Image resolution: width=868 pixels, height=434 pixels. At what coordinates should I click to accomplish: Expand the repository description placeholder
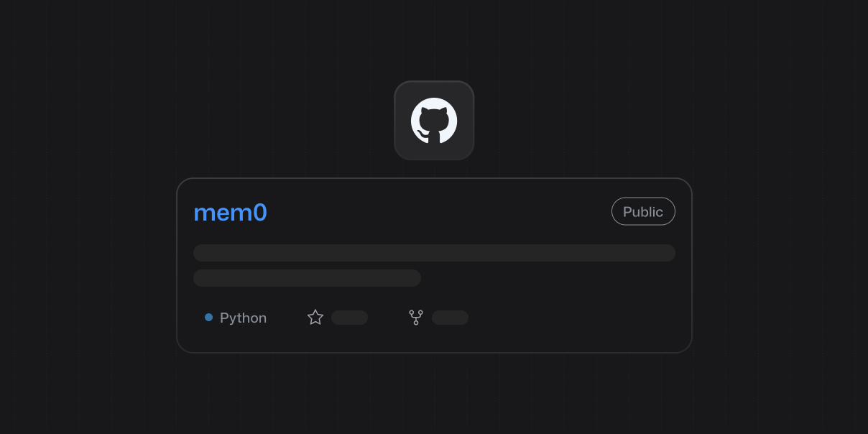point(434,252)
